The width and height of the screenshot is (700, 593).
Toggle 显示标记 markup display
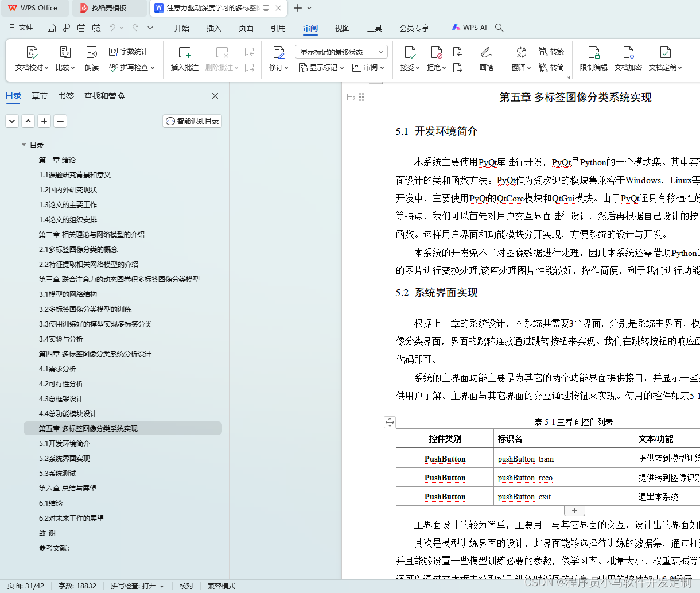(319, 67)
